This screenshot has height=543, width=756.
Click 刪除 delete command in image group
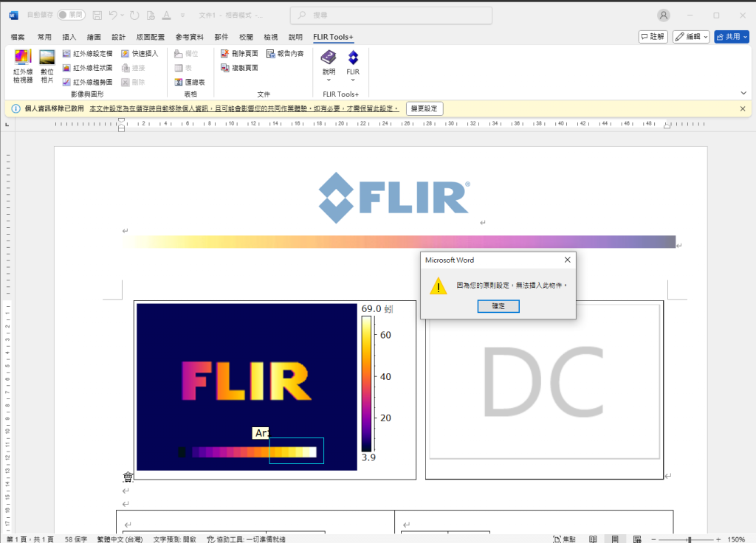click(x=133, y=82)
